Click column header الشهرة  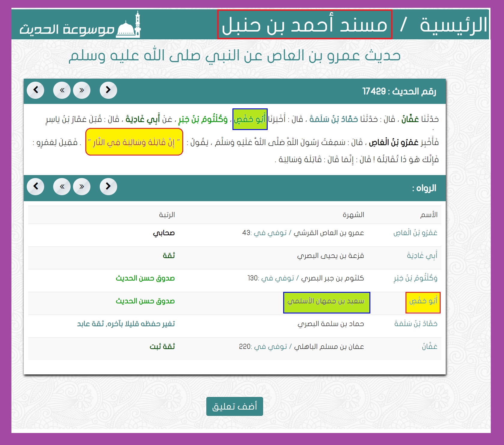click(x=353, y=215)
